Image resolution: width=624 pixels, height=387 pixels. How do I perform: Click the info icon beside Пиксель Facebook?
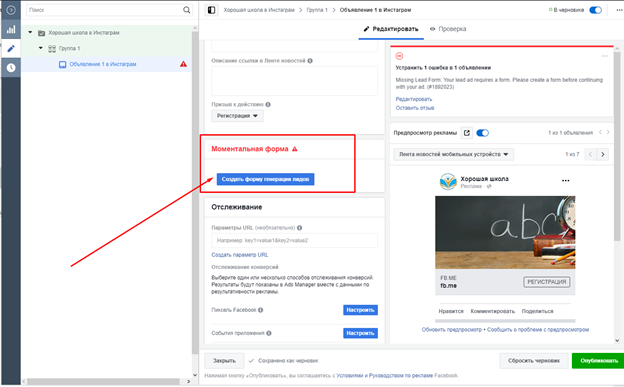point(260,310)
